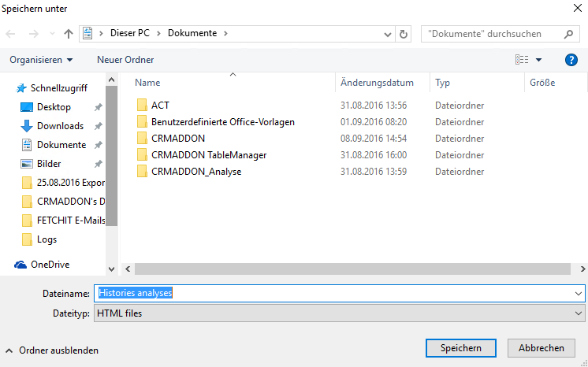Open the Organisieren menu
588x367 pixels.
click(41, 60)
